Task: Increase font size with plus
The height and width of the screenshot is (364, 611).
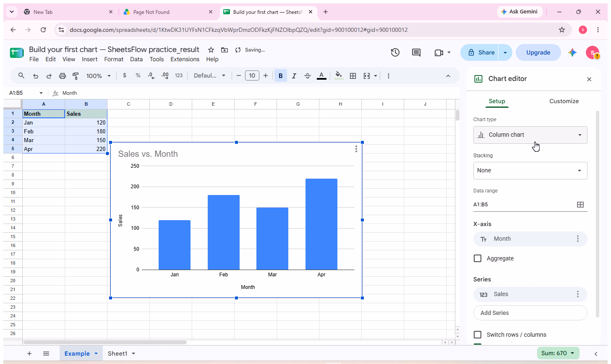Action: [265, 76]
